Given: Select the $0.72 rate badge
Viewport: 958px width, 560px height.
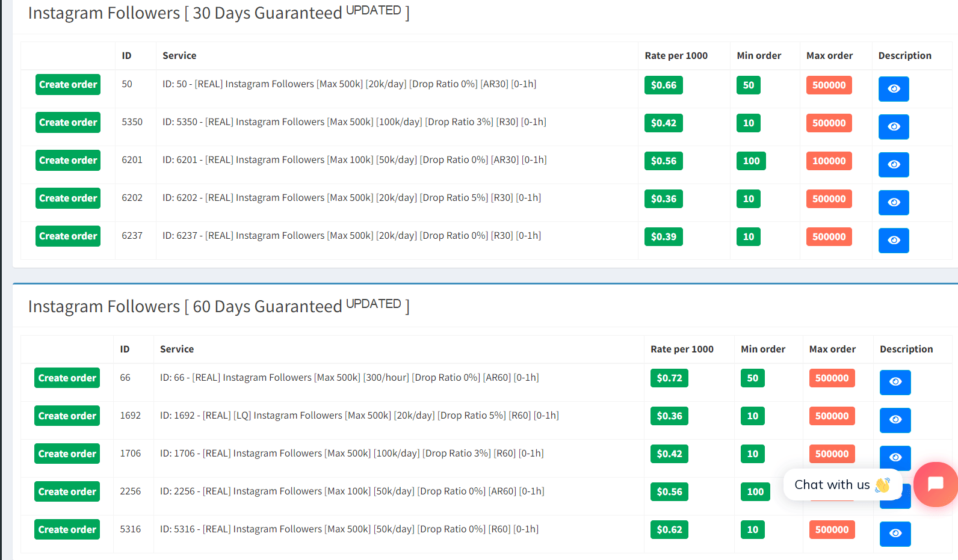Looking at the screenshot, I should [669, 378].
